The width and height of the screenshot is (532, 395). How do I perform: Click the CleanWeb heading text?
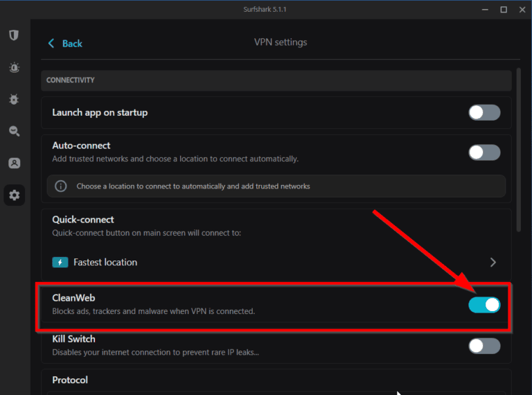point(73,298)
